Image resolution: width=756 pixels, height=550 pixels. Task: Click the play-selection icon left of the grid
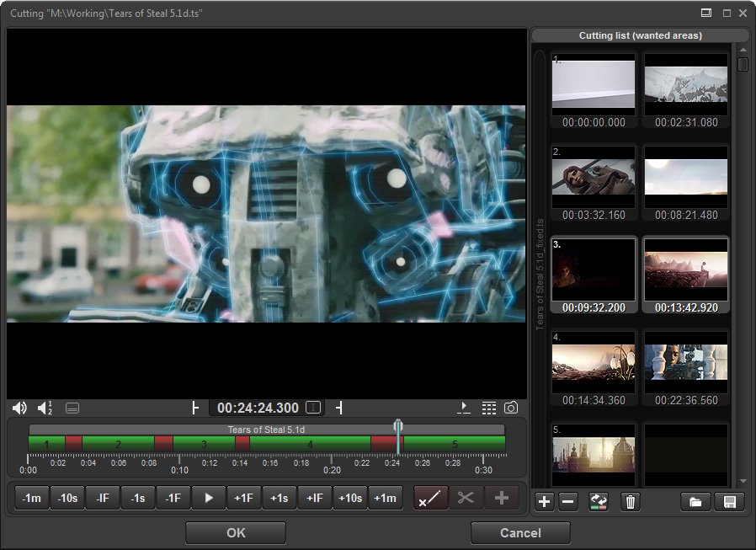coord(464,408)
